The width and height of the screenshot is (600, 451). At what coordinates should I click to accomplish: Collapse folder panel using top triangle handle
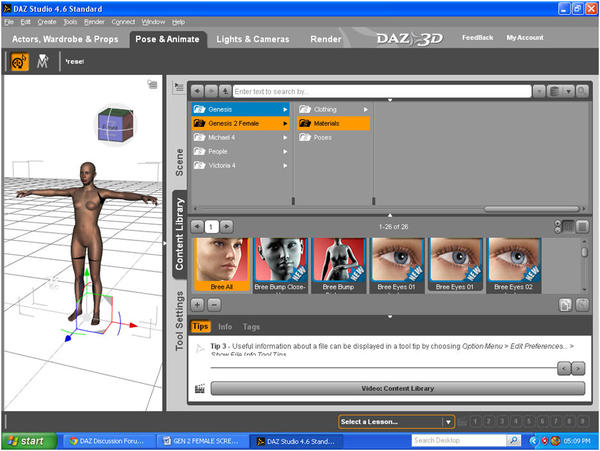click(390, 100)
